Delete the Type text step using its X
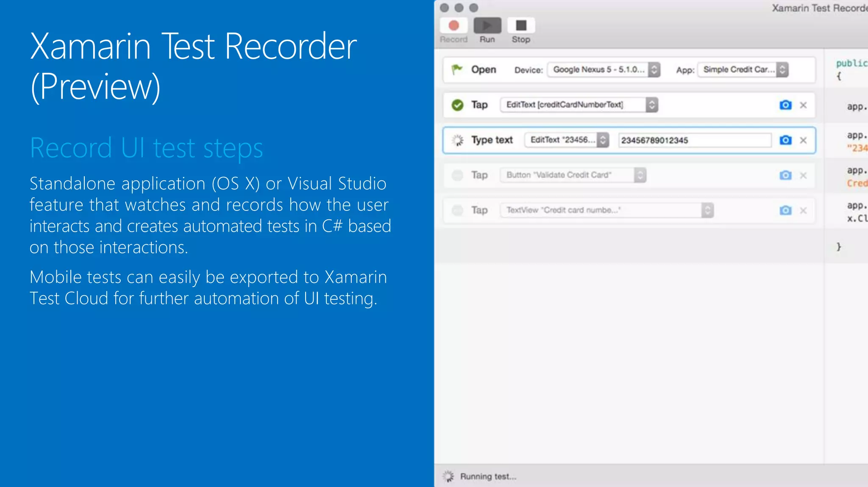This screenshot has width=868, height=487. pyautogui.click(x=803, y=140)
